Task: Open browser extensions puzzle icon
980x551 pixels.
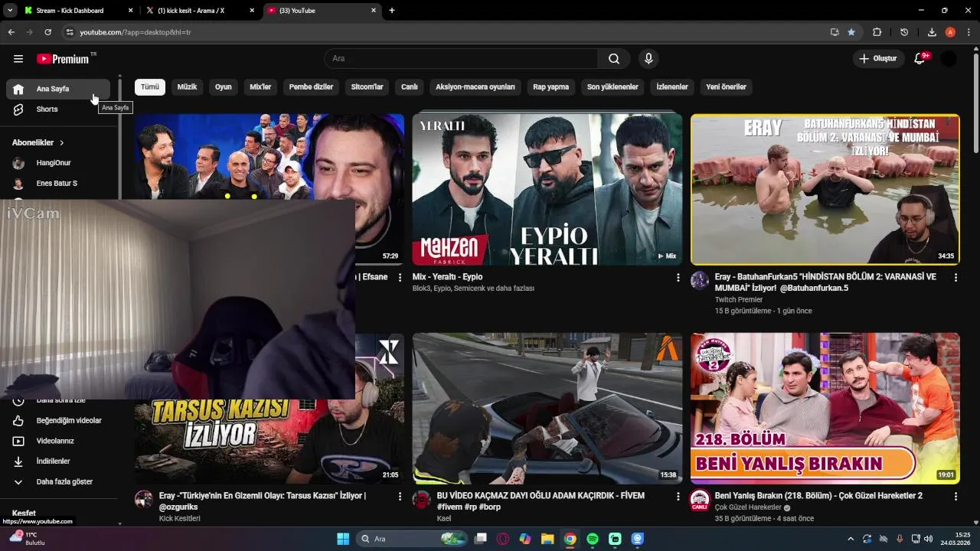Action: [x=877, y=32]
